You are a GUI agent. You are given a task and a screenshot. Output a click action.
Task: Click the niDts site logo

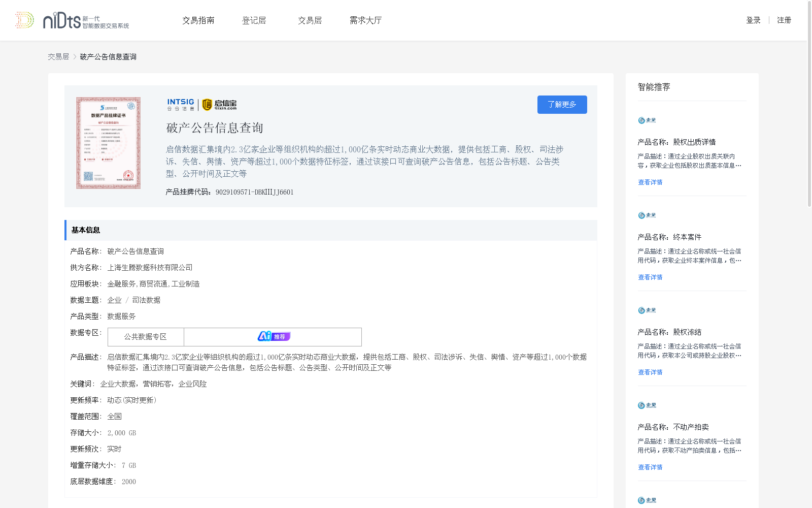coord(86,20)
